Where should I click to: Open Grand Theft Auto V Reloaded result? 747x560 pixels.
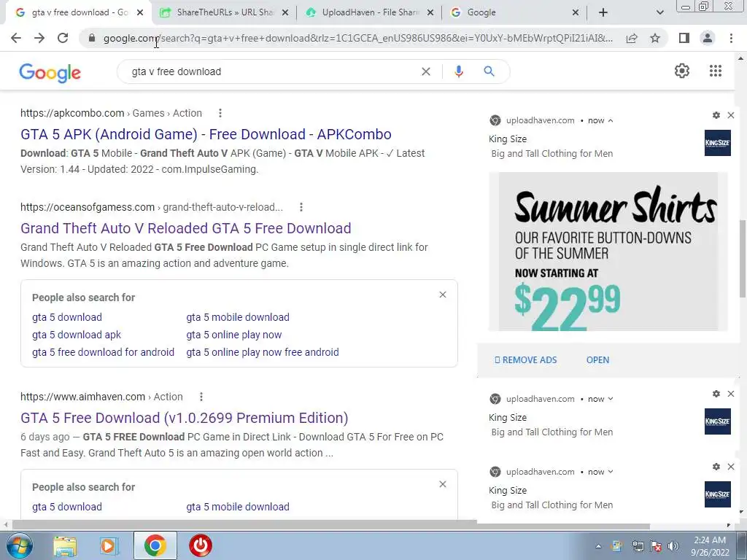click(x=186, y=228)
